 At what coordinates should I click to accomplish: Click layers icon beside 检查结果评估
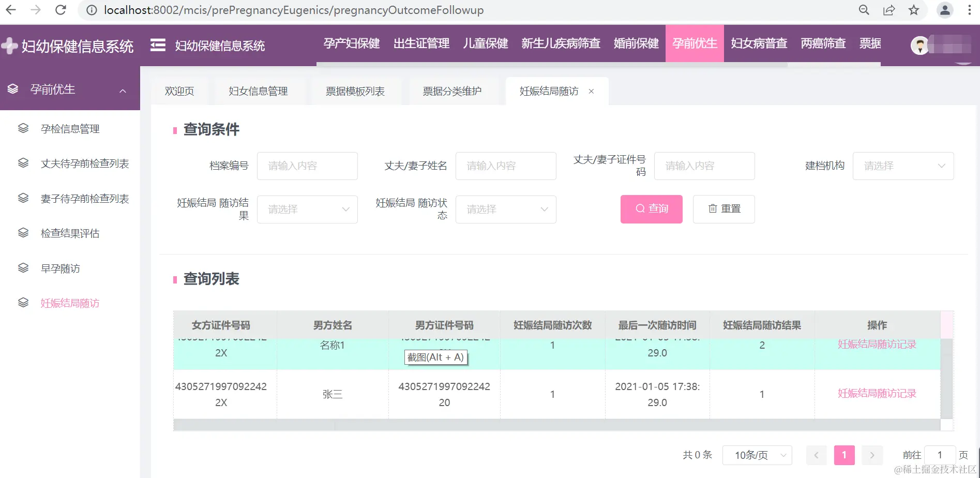(x=23, y=233)
